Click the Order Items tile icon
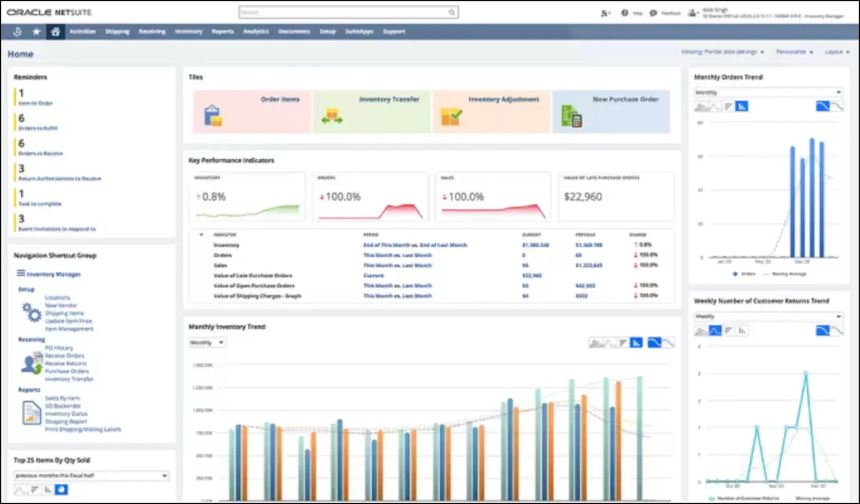The height and width of the screenshot is (504, 860). [x=213, y=115]
